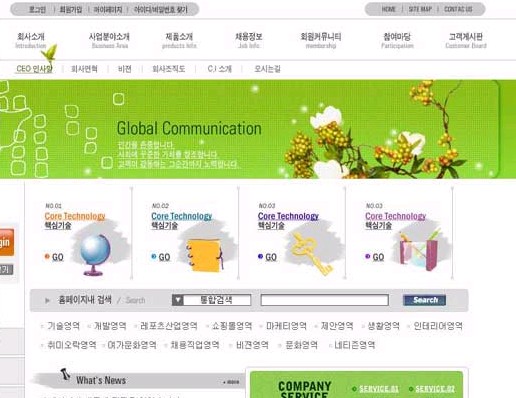The height and width of the screenshot is (398, 516).
Task: Select the 인테리어영역 category link
Action: (438, 326)
